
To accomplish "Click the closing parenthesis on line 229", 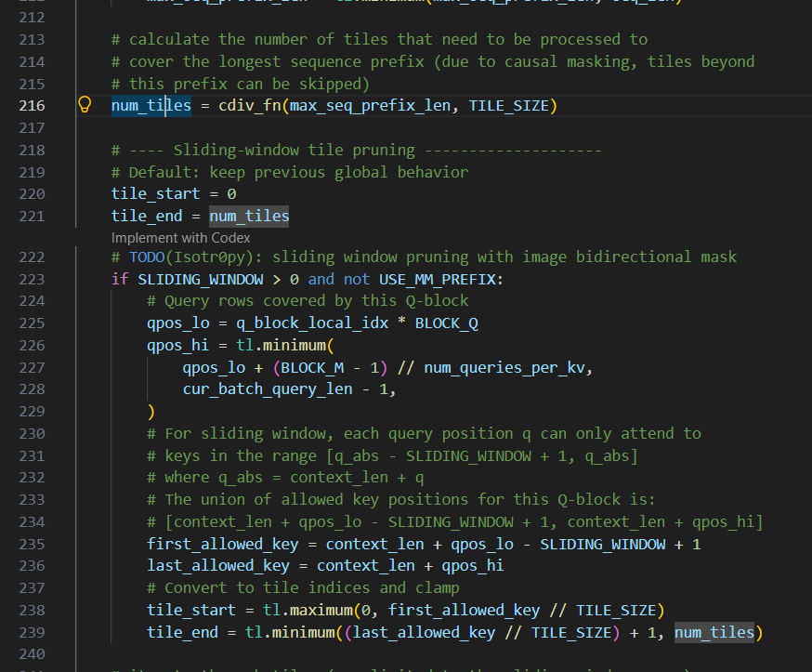I will coord(151,412).
